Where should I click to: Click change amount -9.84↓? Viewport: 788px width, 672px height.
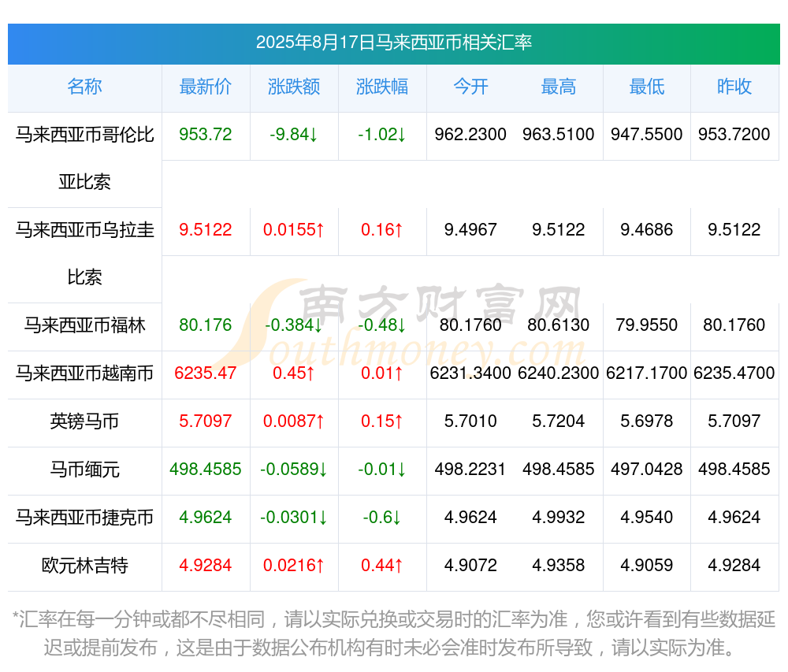tap(294, 135)
